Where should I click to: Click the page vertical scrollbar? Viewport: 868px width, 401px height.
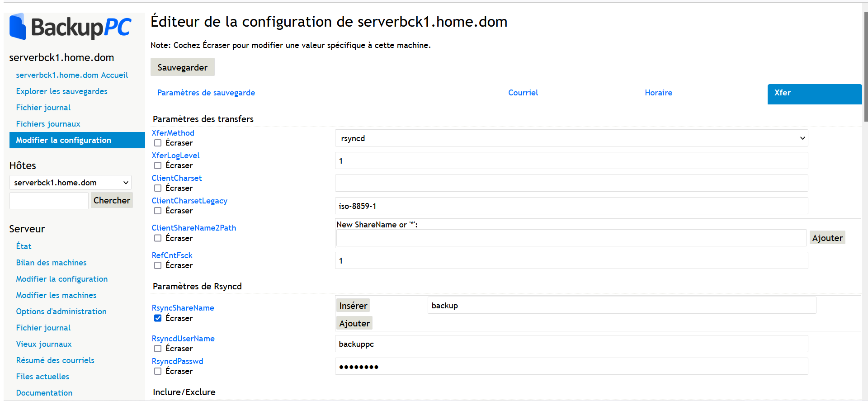(x=865, y=68)
